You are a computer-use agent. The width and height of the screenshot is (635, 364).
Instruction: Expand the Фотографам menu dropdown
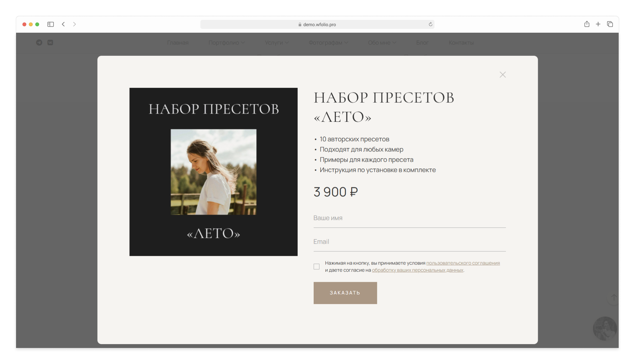click(328, 43)
